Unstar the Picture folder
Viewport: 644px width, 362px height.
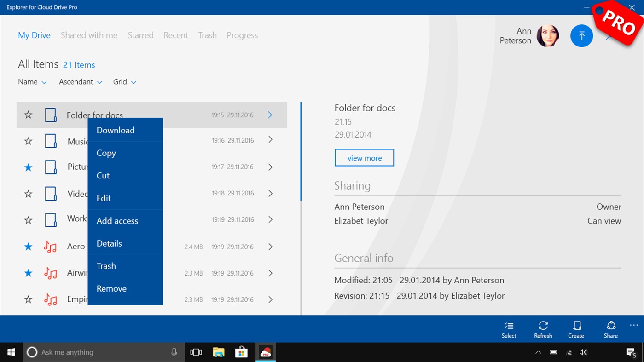click(x=28, y=167)
